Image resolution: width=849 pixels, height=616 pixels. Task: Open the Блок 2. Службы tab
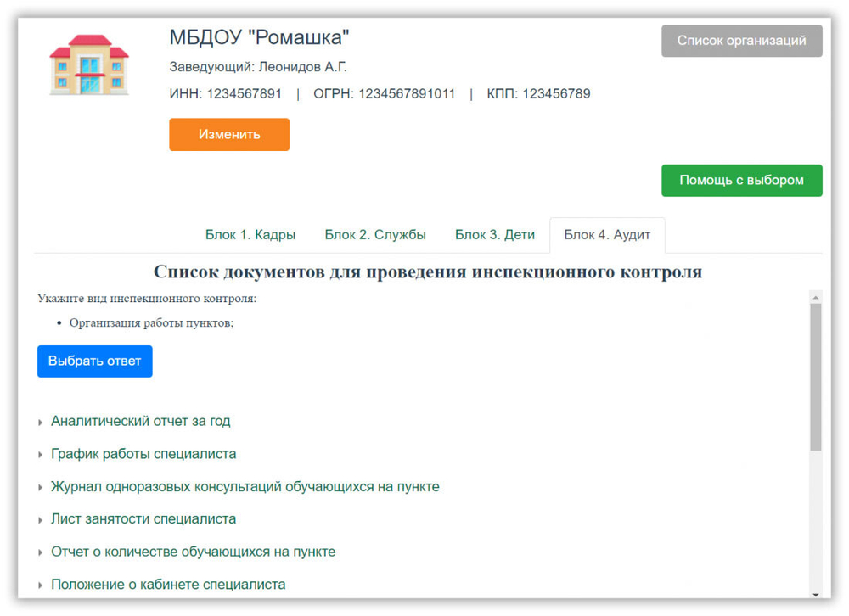tap(375, 235)
